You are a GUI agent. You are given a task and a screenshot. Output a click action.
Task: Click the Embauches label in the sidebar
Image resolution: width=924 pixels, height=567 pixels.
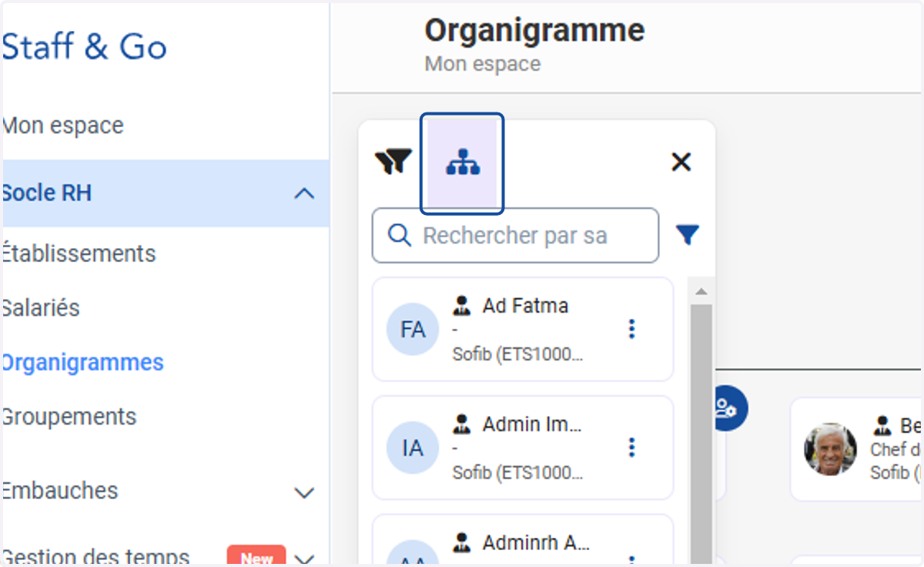click(x=60, y=491)
